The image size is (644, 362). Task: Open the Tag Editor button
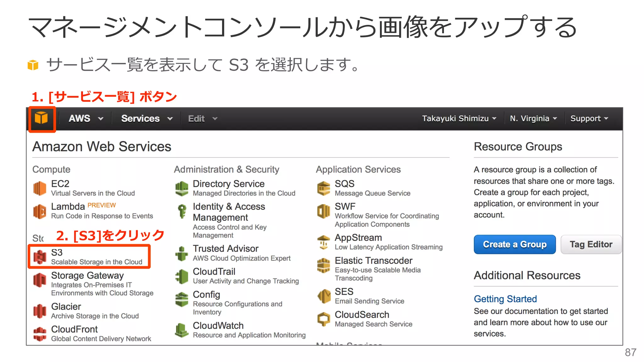click(591, 244)
